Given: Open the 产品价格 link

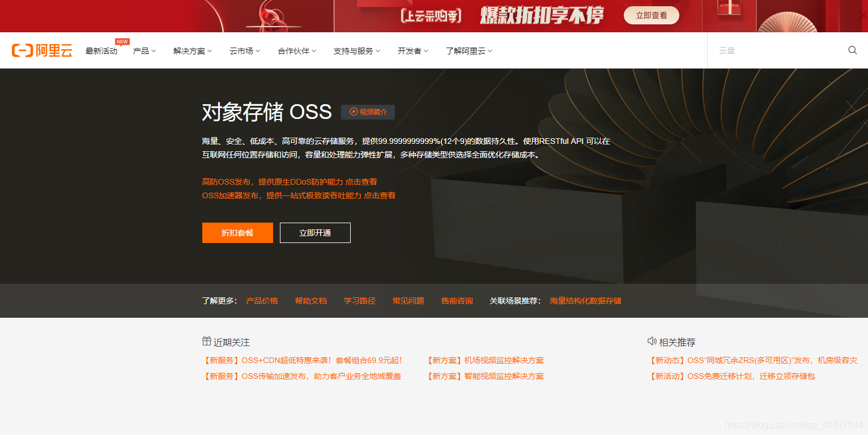Looking at the screenshot, I should pos(262,301).
